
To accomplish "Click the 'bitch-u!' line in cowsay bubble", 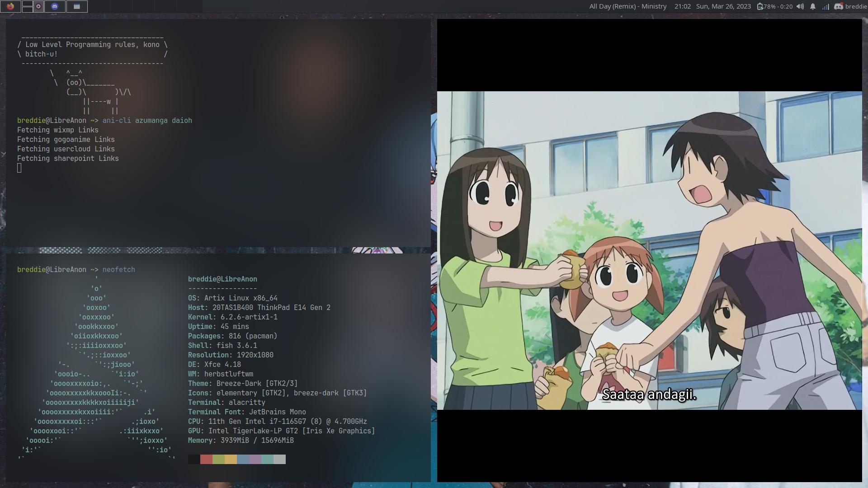I will [42, 54].
